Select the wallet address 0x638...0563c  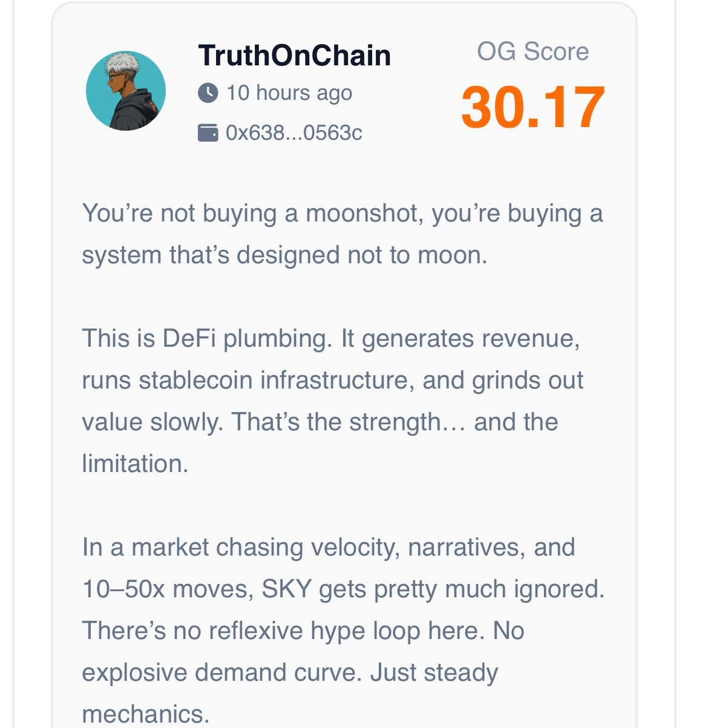click(x=294, y=133)
